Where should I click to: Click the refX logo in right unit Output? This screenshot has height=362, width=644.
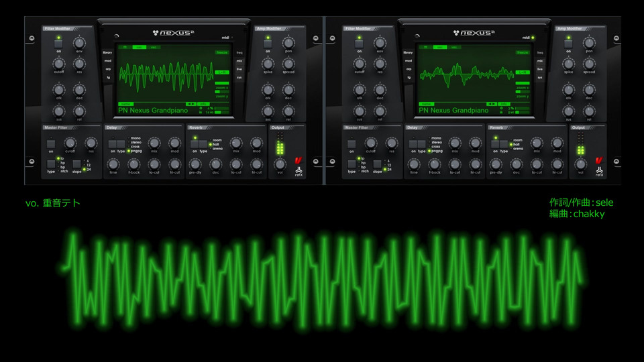599,172
